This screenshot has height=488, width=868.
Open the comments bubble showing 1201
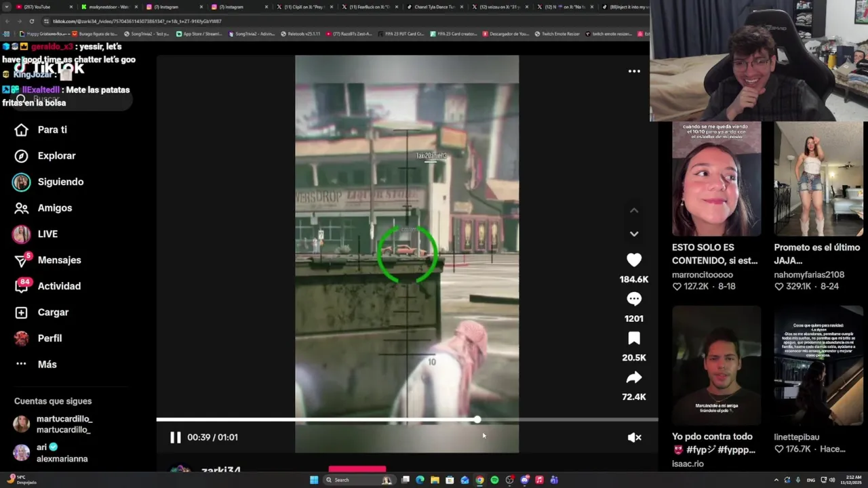click(x=634, y=299)
